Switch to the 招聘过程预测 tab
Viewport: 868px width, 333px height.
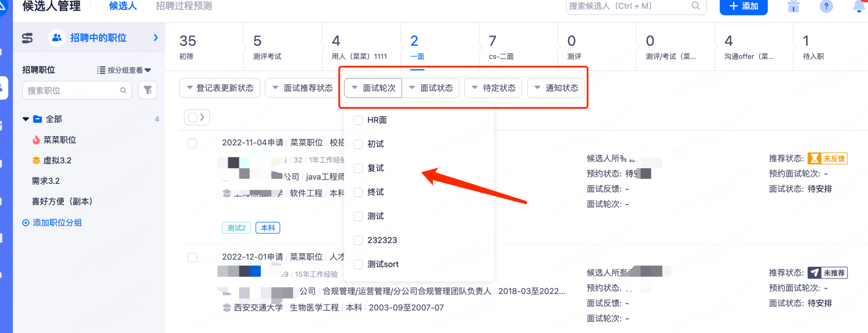(184, 7)
